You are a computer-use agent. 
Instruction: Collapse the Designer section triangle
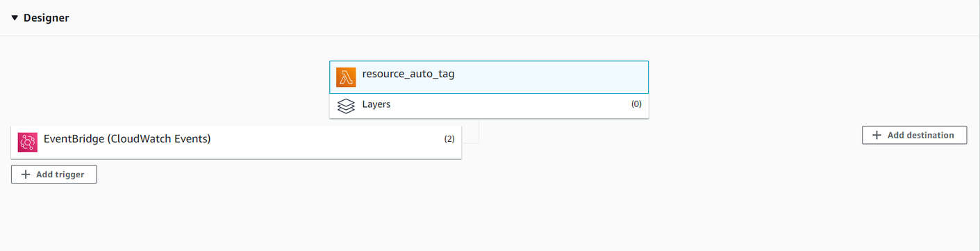[15, 18]
